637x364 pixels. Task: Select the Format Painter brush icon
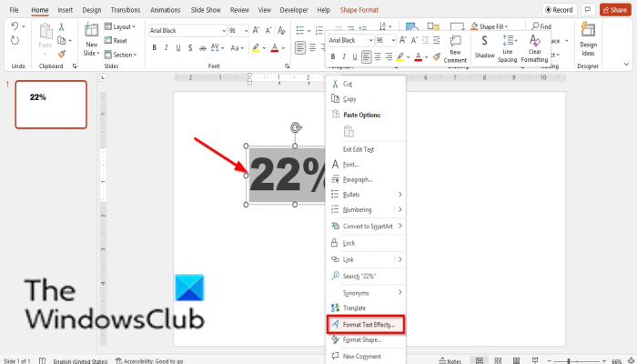pyautogui.click(x=62, y=54)
